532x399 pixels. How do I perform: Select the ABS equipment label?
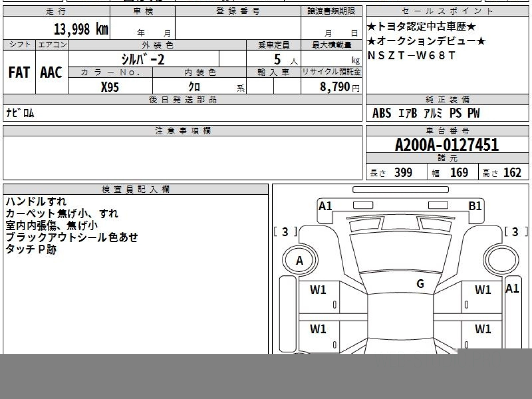click(381, 113)
